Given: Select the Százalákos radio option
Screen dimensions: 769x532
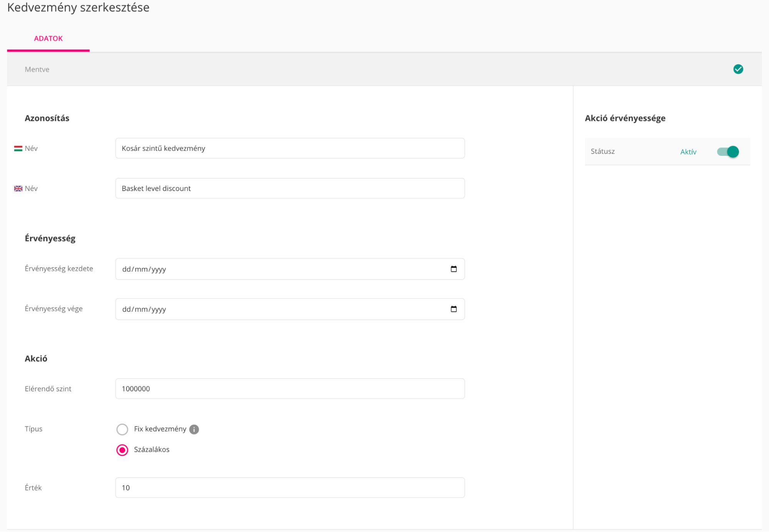Looking at the screenshot, I should pyautogui.click(x=122, y=450).
